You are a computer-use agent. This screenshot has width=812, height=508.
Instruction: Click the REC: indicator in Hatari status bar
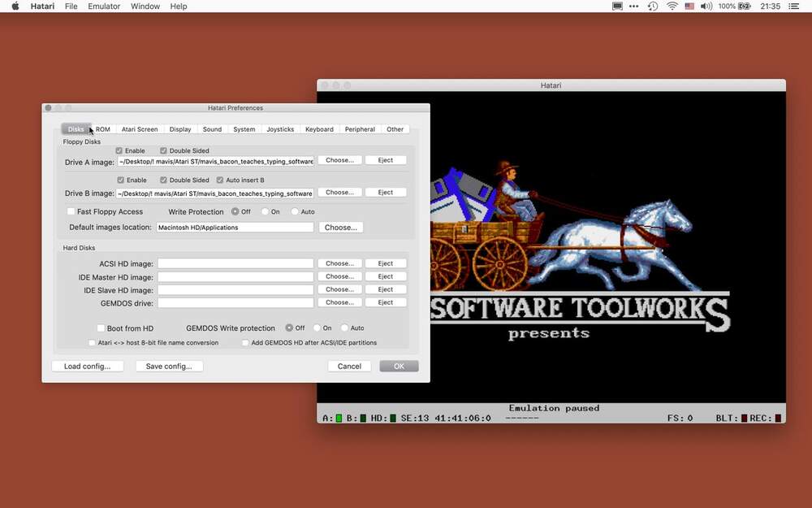point(778,418)
